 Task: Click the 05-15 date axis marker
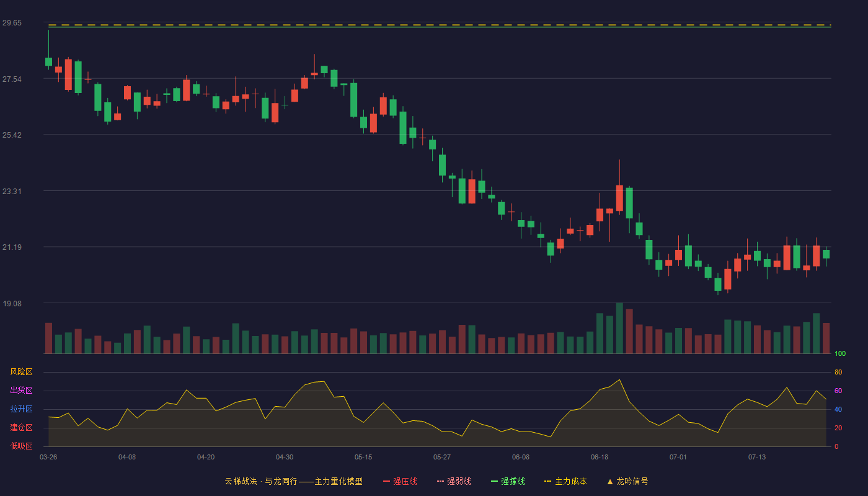[x=363, y=457]
